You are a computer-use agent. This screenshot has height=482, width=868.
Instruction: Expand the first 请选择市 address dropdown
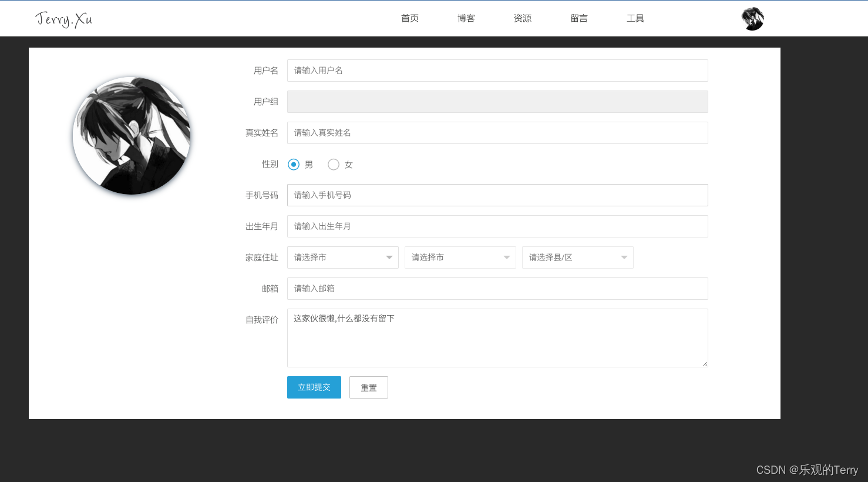[343, 257]
